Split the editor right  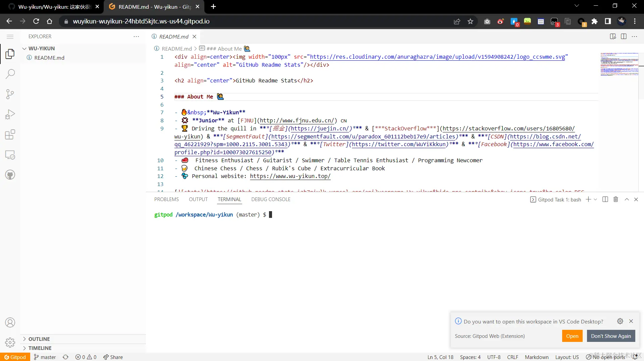624,37
